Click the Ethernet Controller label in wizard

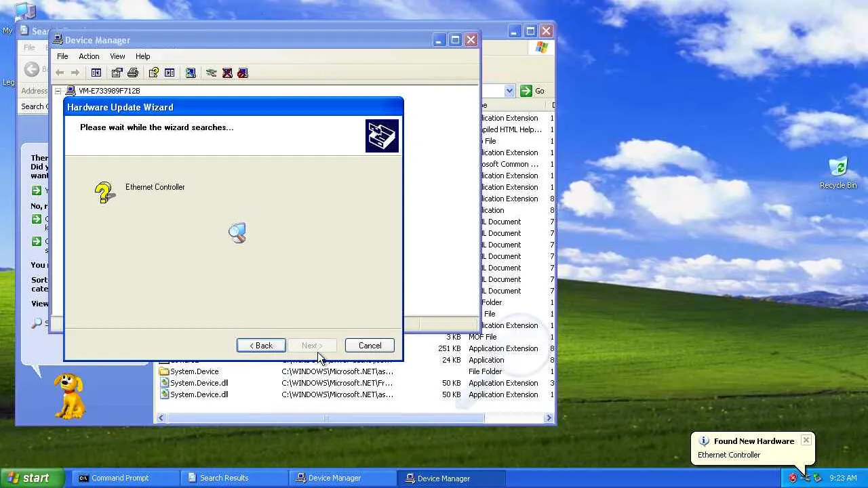(x=155, y=187)
